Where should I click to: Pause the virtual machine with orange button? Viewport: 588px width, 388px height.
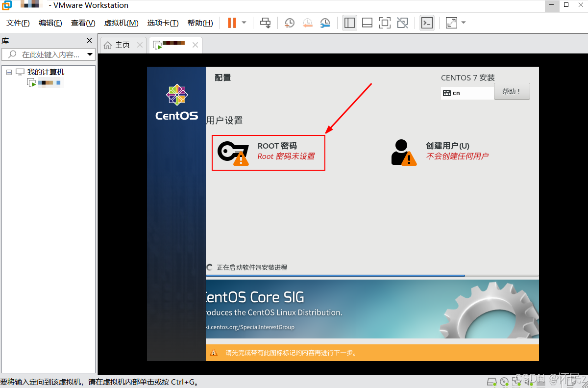coord(232,23)
